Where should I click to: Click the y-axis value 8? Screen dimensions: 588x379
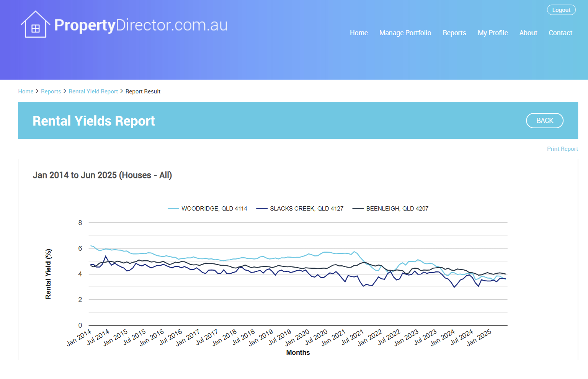(80, 223)
